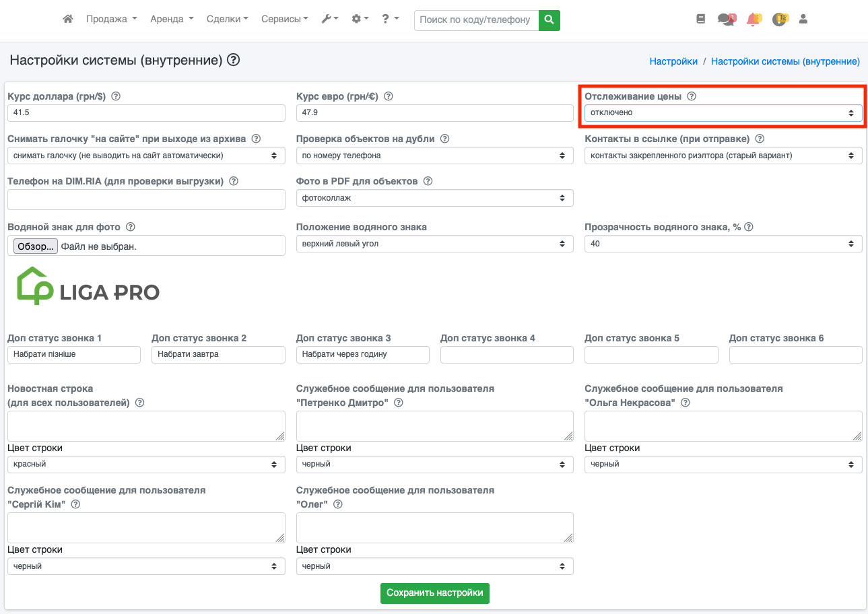Open the Продажа menu
The height and width of the screenshot is (614, 868).
tap(111, 20)
